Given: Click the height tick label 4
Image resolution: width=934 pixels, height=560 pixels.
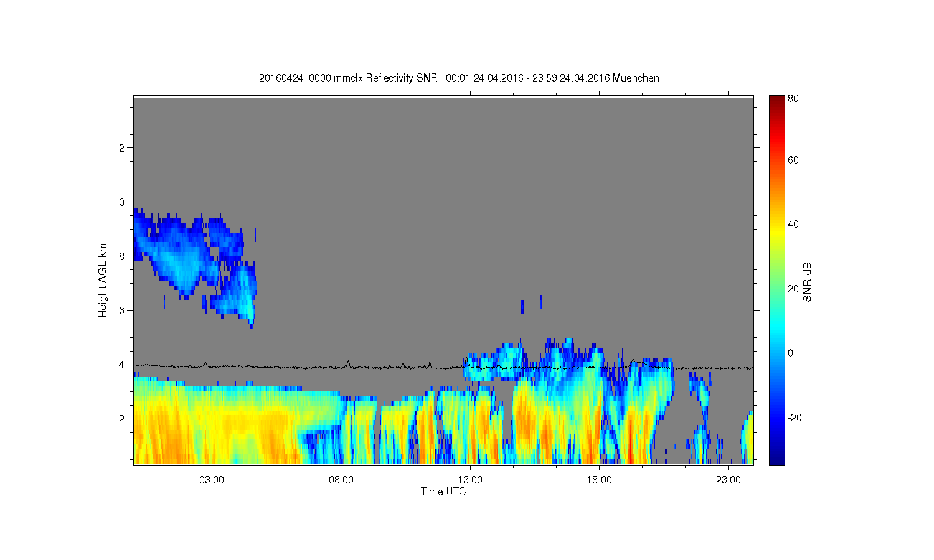Looking at the screenshot, I should click(x=122, y=365).
